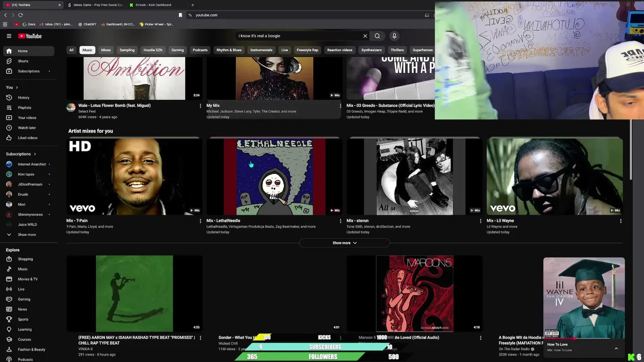Expand the Show more button under artist mixes
The width and height of the screenshot is (644, 362).
(x=345, y=243)
